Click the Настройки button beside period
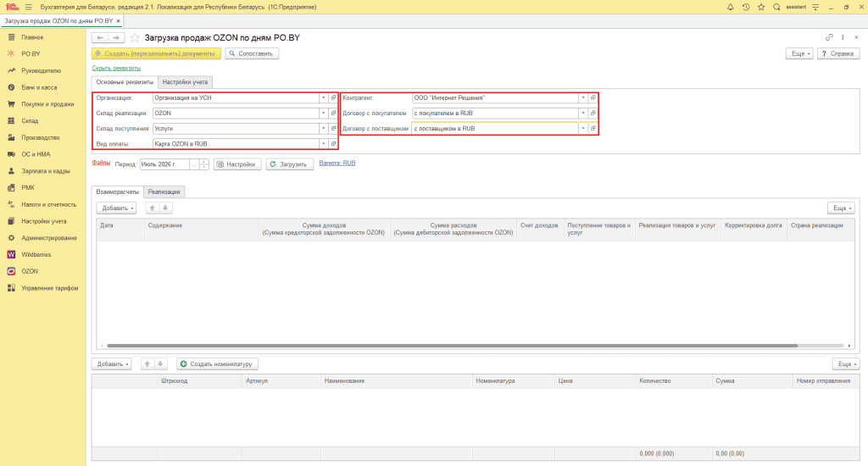Viewport: 868px width, 466px height. click(x=237, y=164)
